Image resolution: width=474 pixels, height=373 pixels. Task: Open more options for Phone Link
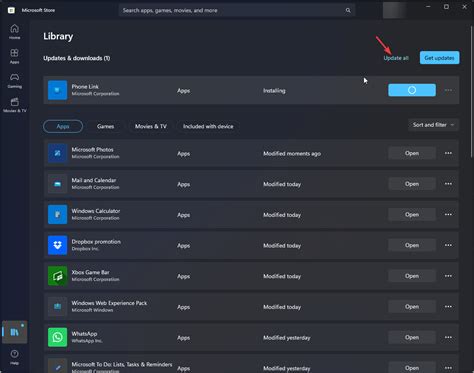pos(448,90)
